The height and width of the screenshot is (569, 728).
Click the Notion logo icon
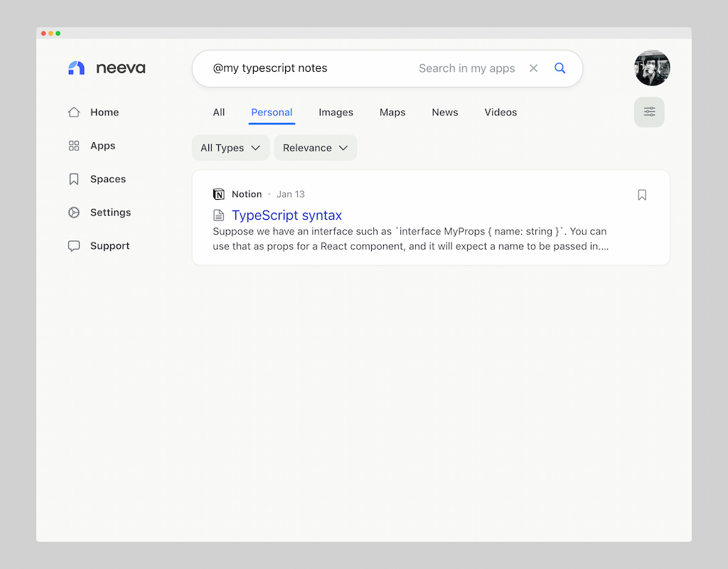(x=219, y=194)
